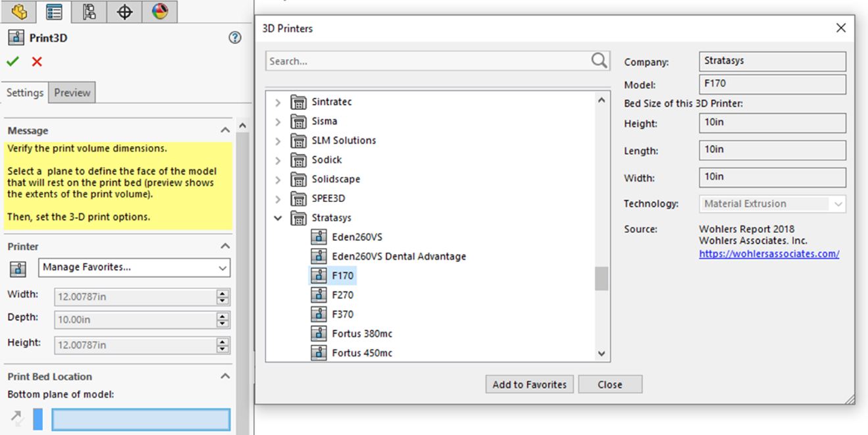Image resolution: width=868 pixels, height=435 pixels.
Task: Expand the SPEE3D tree node
Action: click(278, 199)
